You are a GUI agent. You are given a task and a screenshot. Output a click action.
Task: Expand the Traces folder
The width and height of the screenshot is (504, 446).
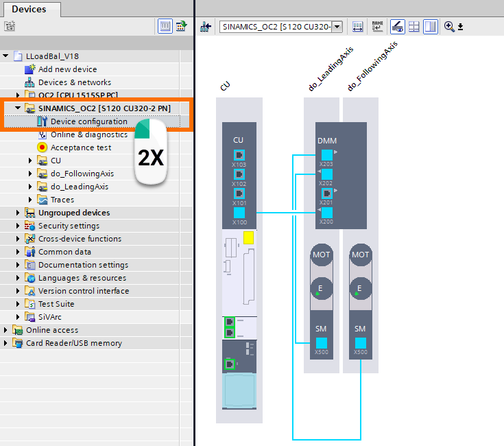[x=30, y=200]
